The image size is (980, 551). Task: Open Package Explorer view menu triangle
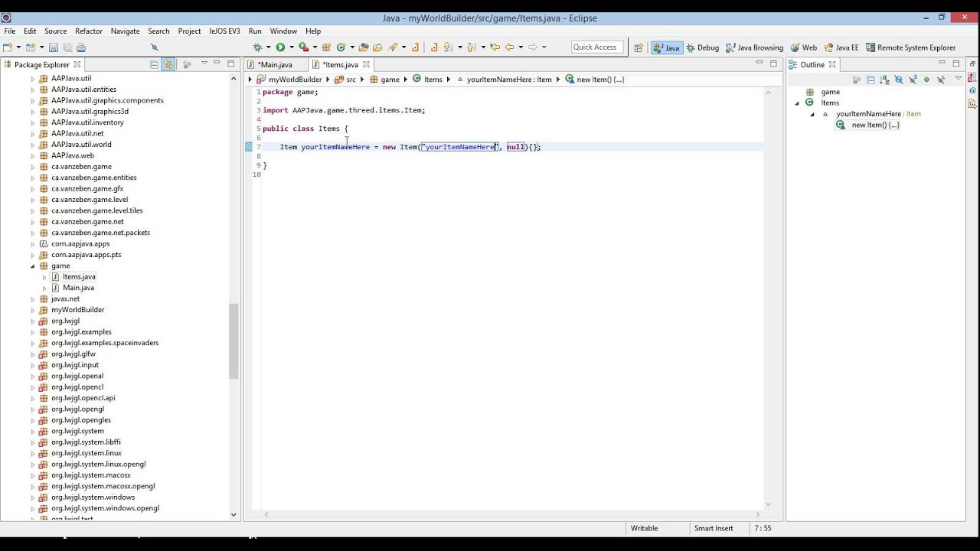[204, 64]
